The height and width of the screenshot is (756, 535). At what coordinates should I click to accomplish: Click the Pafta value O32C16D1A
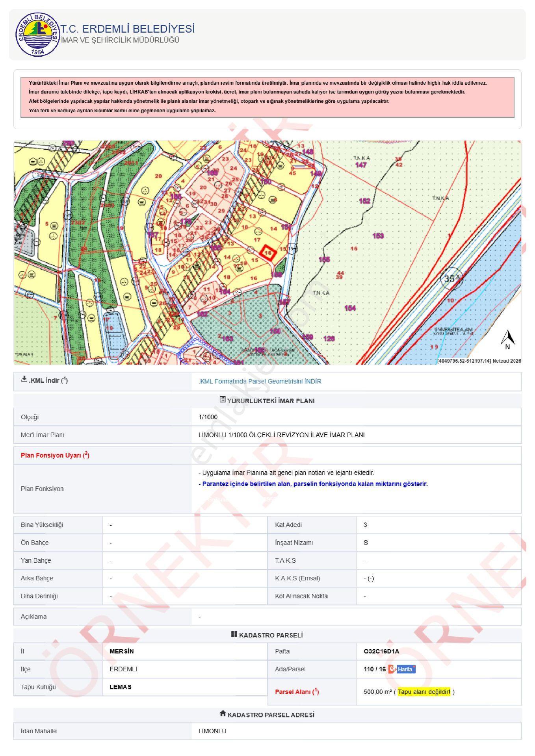(x=381, y=651)
